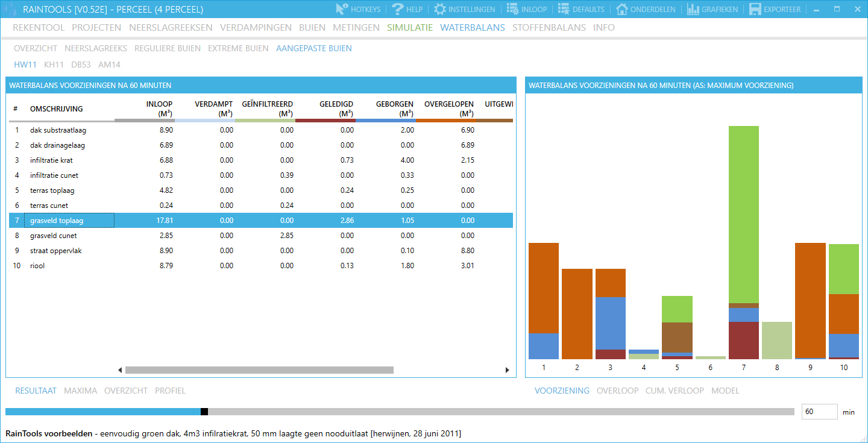Switch to the Rekentool tab
This screenshot has height=443, width=868.
pos(39,27)
